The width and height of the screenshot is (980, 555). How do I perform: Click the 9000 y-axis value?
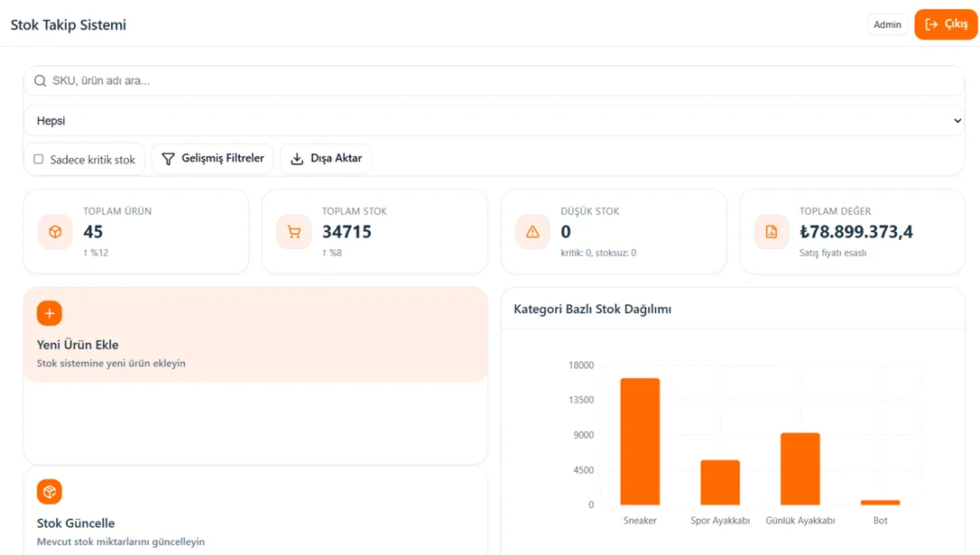[x=584, y=435]
